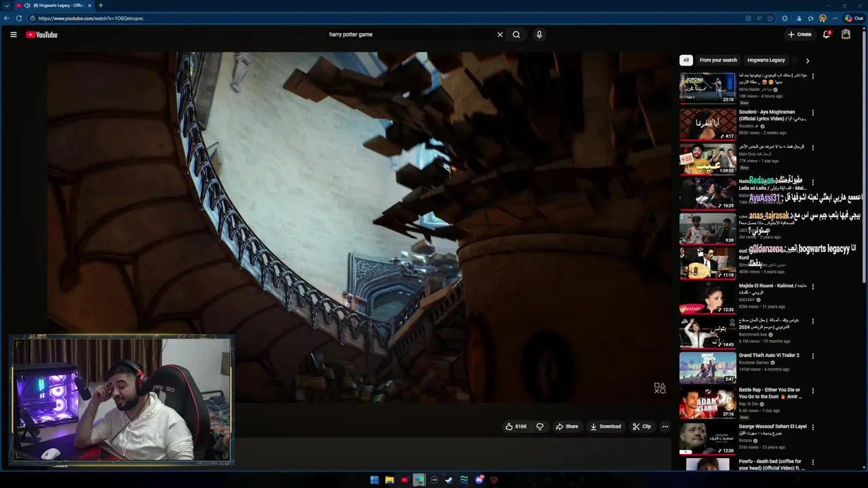Open the browser Chat sidebar button
Screen dimensions: 868x488
coord(854,18)
